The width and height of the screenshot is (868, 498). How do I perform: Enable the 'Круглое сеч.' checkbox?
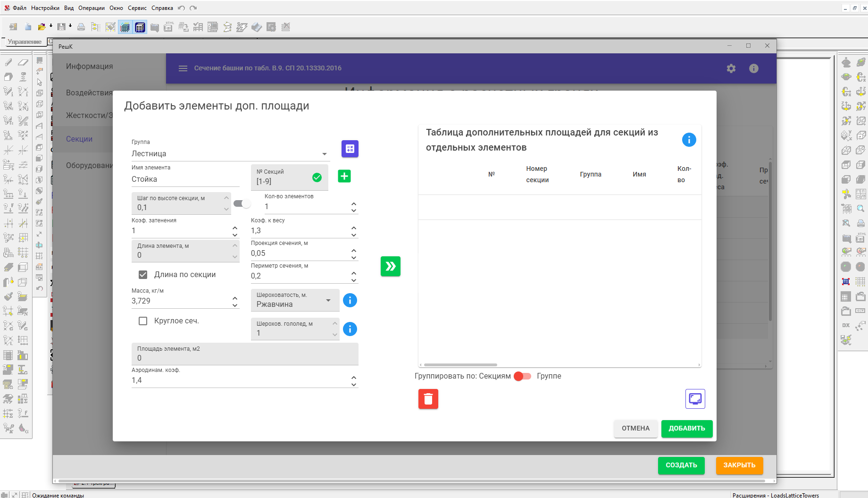[143, 321]
